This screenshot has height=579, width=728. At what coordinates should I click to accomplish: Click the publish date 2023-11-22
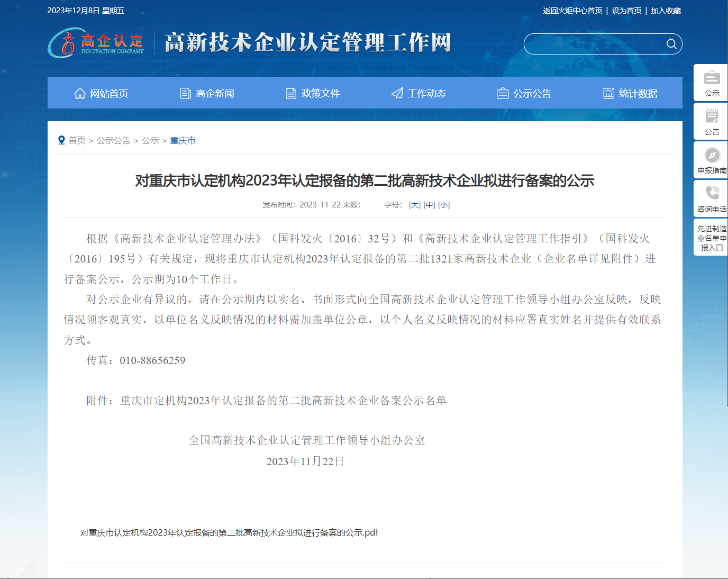320,205
